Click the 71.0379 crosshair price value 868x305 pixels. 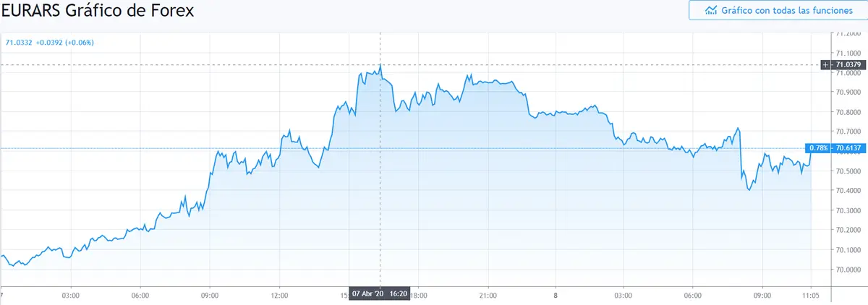tap(849, 65)
